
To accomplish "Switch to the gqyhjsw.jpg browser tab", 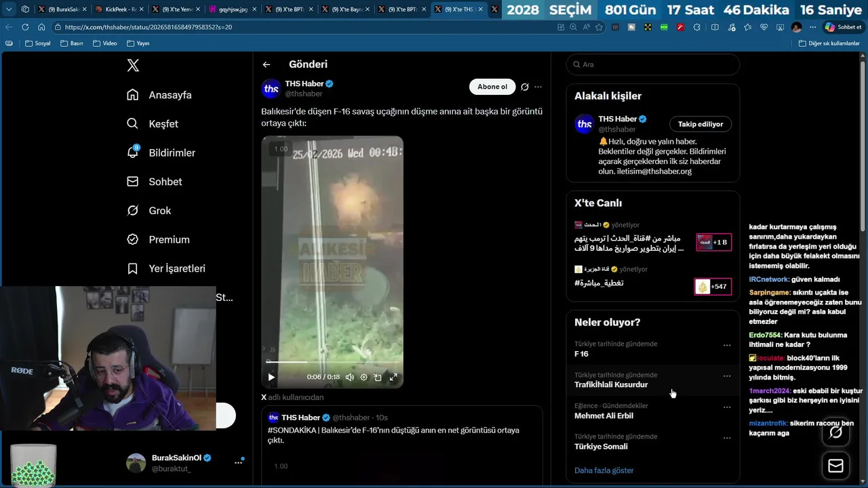I will (x=233, y=9).
